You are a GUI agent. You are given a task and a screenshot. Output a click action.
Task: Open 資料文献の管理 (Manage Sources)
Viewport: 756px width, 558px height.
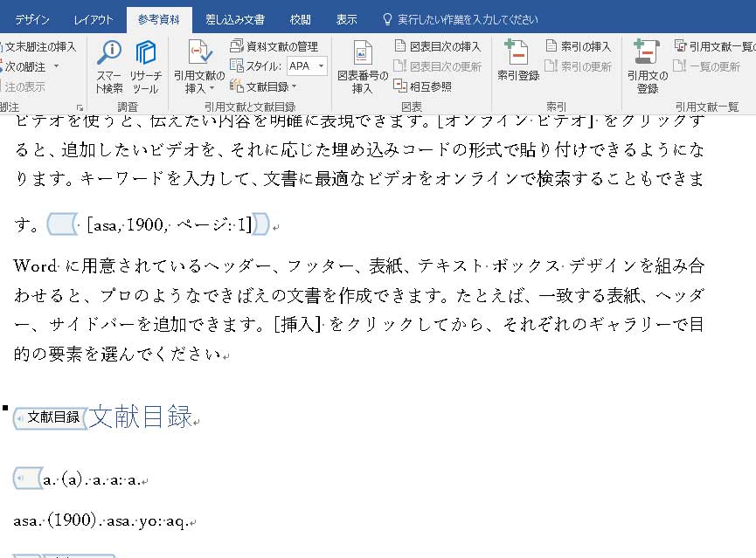[x=274, y=46]
